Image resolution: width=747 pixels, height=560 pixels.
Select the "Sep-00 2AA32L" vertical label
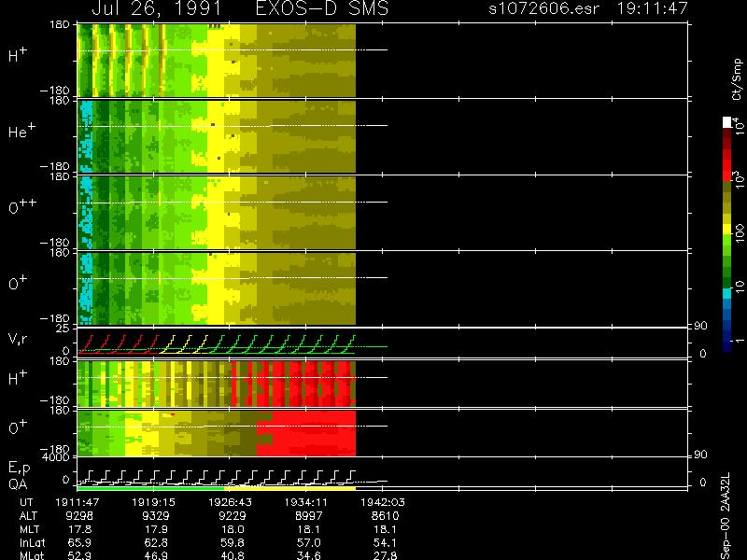(726, 516)
